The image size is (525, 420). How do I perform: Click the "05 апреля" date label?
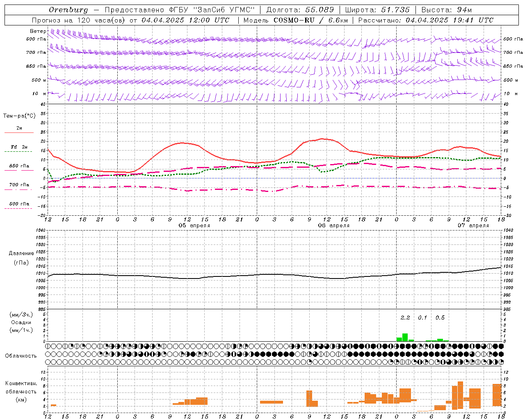pyautogui.click(x=194, y=226)
